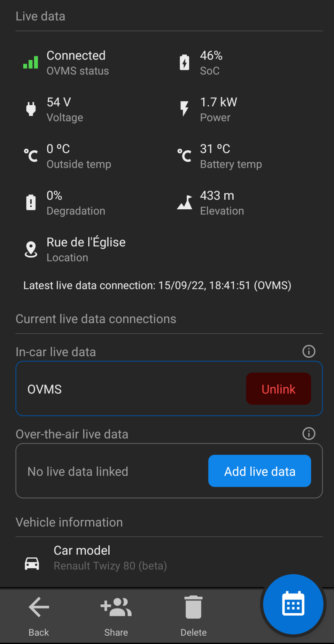The height and width of the screenshot is (644, 334).
Task: Tap the Battery temp °C icon
Action: click(x=184, y=156)
